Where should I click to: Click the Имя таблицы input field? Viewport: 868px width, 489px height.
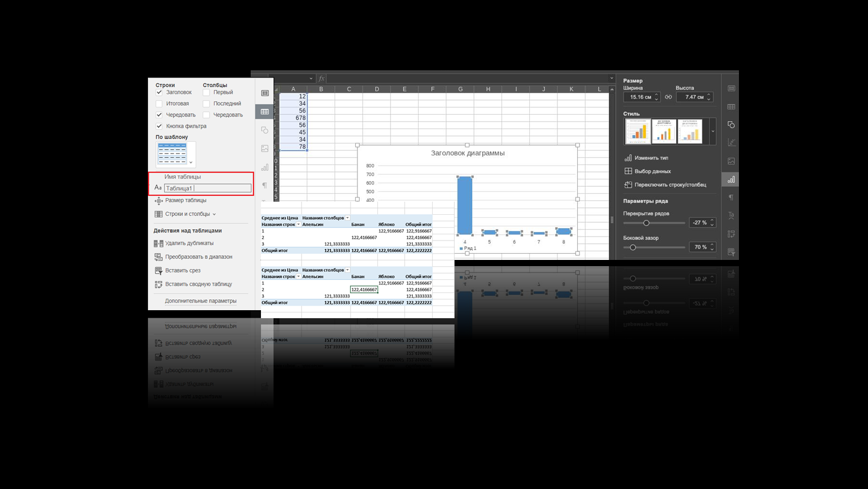pos(207,188)
